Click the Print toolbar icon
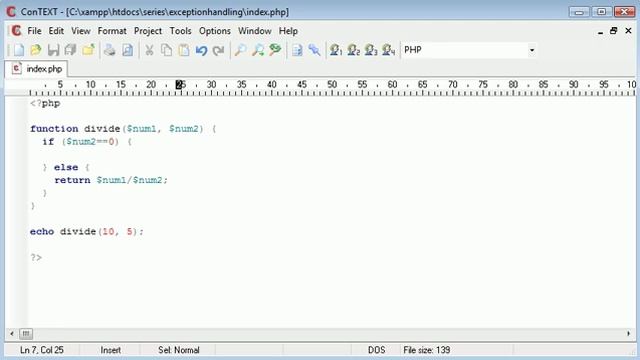The height and width of the screenshot is (360, 640). 109,50
